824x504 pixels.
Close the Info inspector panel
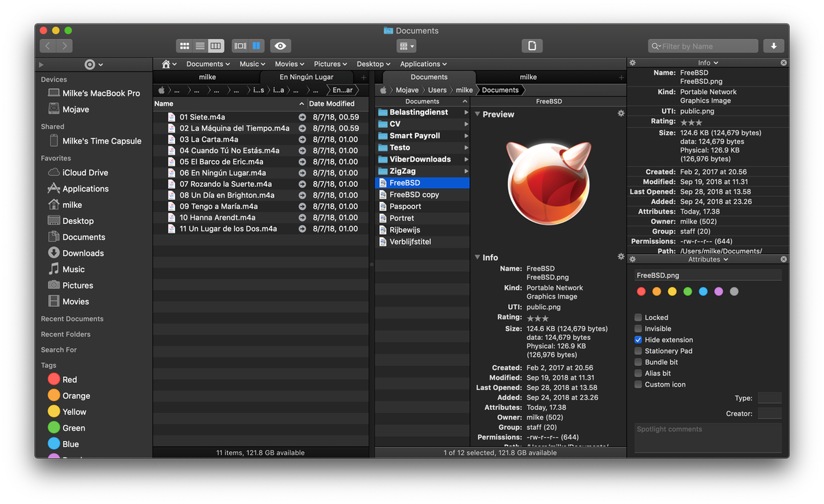coord(783,62)
